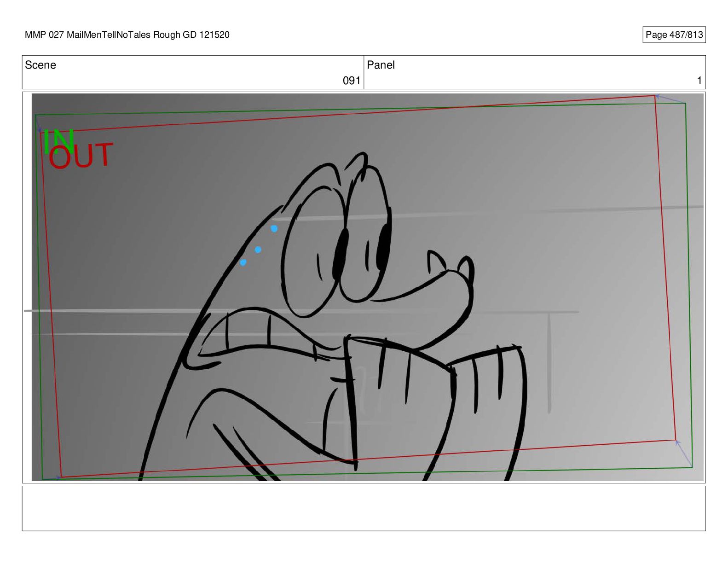The height and width of the screenshot is (564, 728).
Task: Click the Scene label
Action: 40,65
